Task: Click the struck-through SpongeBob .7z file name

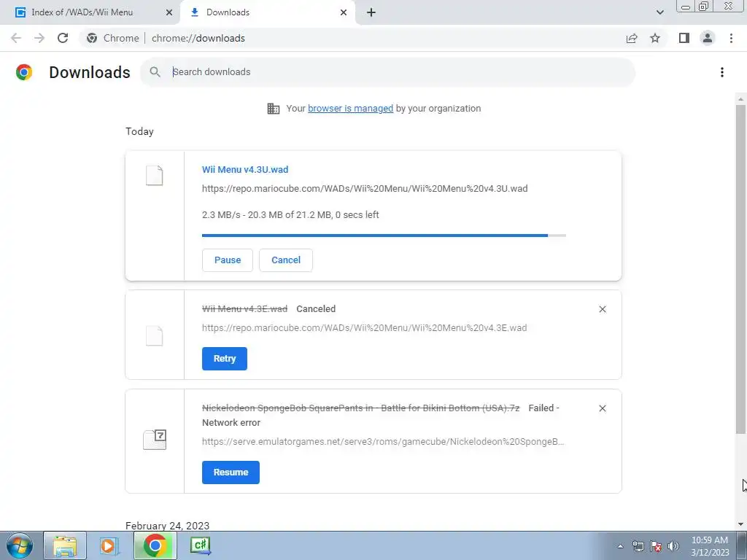Action: tap(360, 408)
